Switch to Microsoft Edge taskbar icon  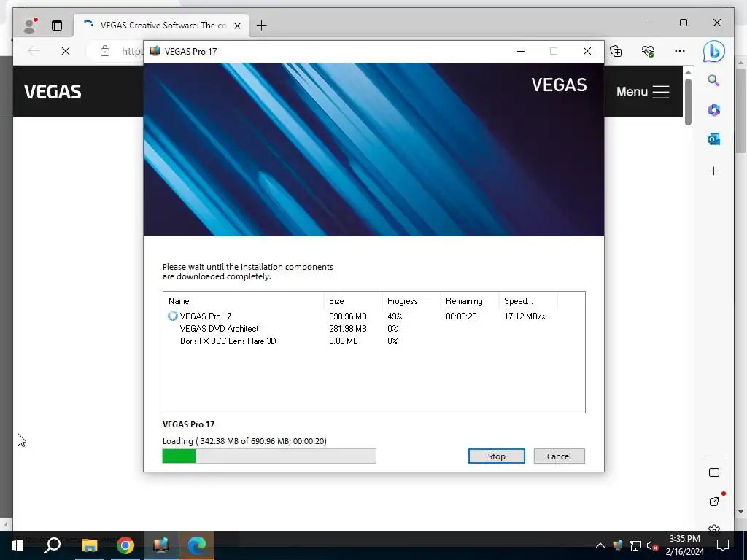197,545
